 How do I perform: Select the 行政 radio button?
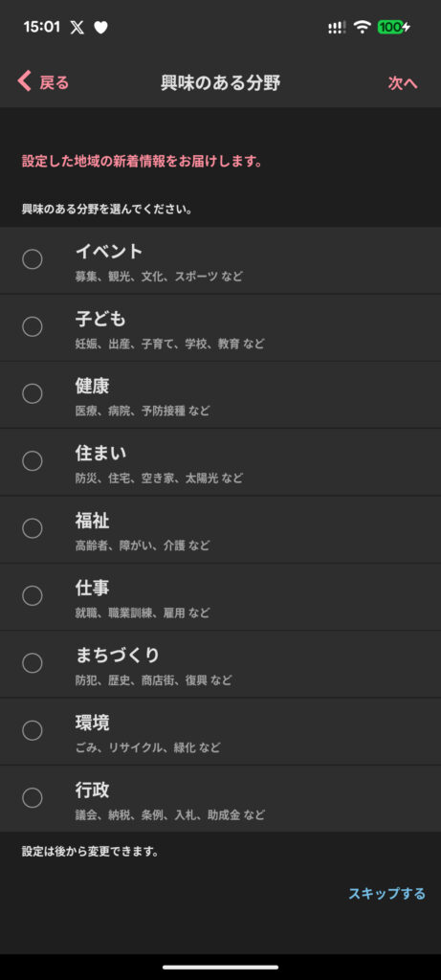pos(33,798)
